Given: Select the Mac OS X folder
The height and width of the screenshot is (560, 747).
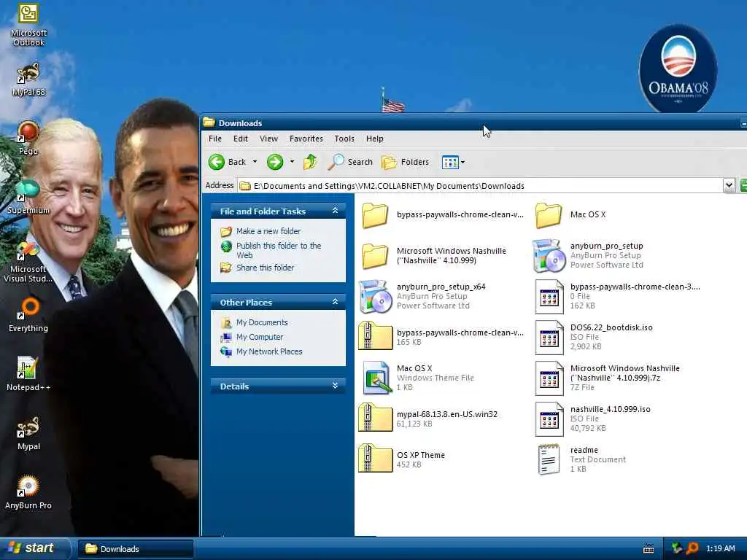Looking at the screenshot, I should coord(570,215).
